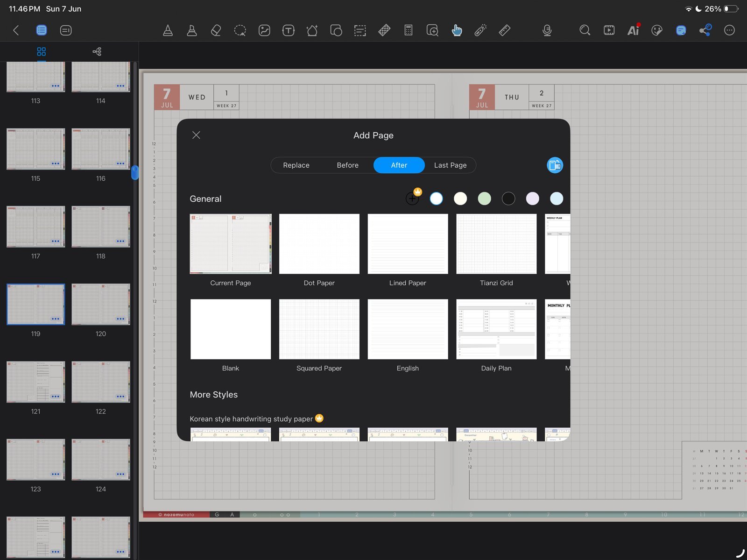Open the Insert Image tool
The height and width of the screenshot is (560, 747).
click(264, 30)
